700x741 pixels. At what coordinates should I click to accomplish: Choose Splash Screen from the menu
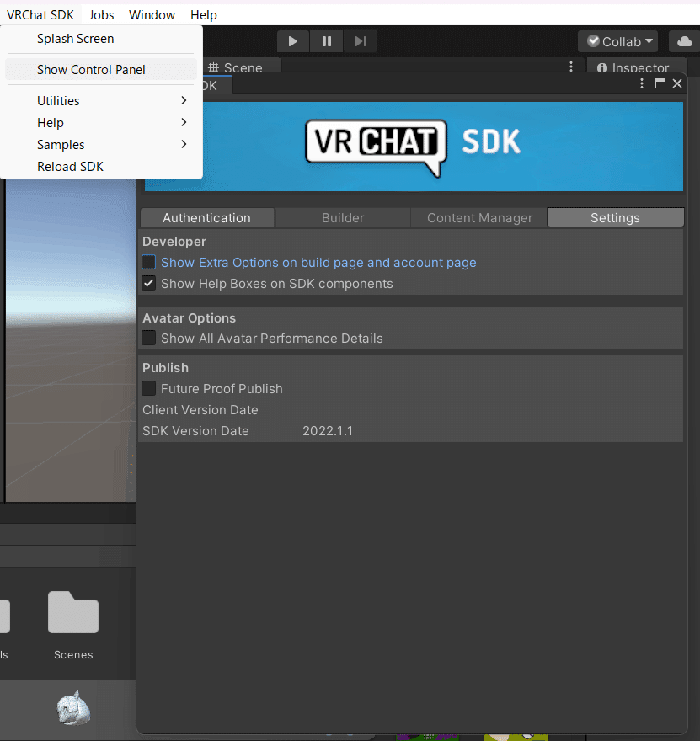(x=101, y=39)
